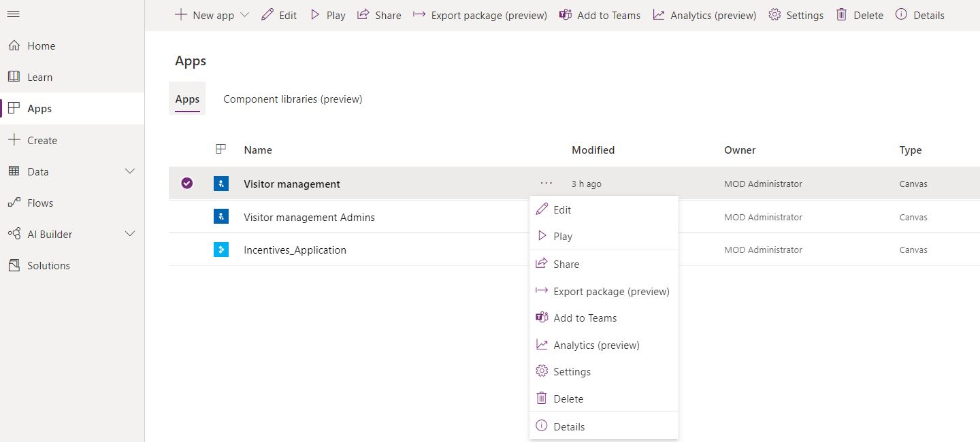
Task: Expand the AI Builder section chevron
Action: point(130,234)
